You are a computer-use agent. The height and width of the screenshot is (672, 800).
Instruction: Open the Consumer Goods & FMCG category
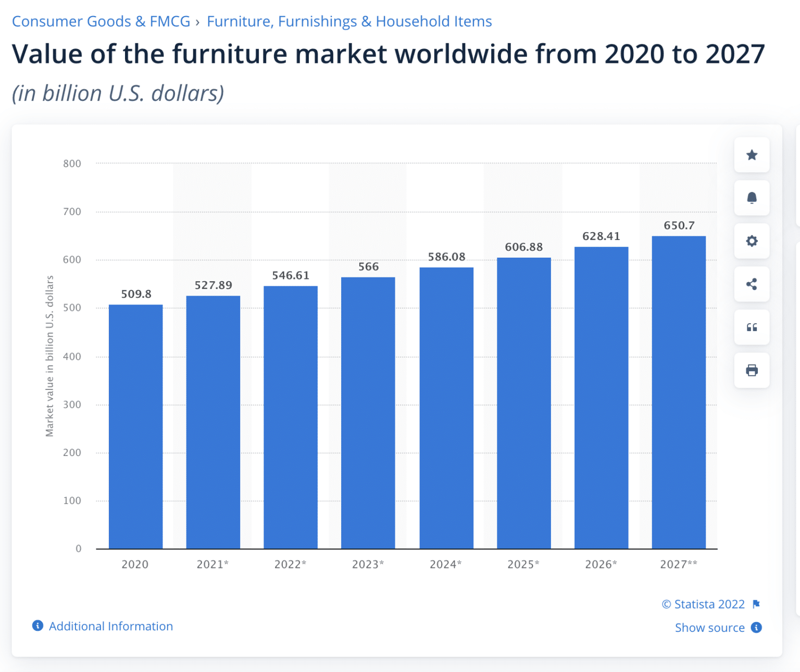point(101,21)
